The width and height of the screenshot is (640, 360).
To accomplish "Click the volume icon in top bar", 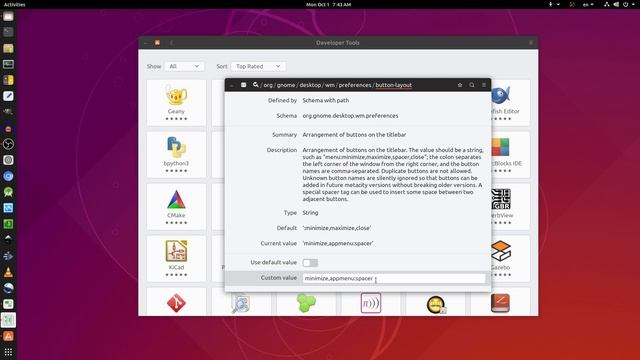I will [x=616, y=4].
